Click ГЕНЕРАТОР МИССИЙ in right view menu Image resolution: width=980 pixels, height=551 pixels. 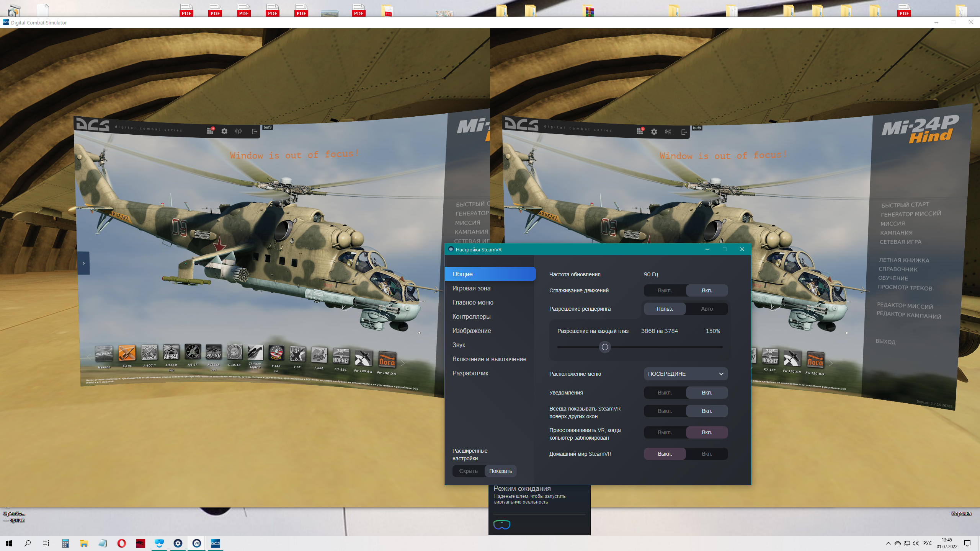click(x=911, y=214)
